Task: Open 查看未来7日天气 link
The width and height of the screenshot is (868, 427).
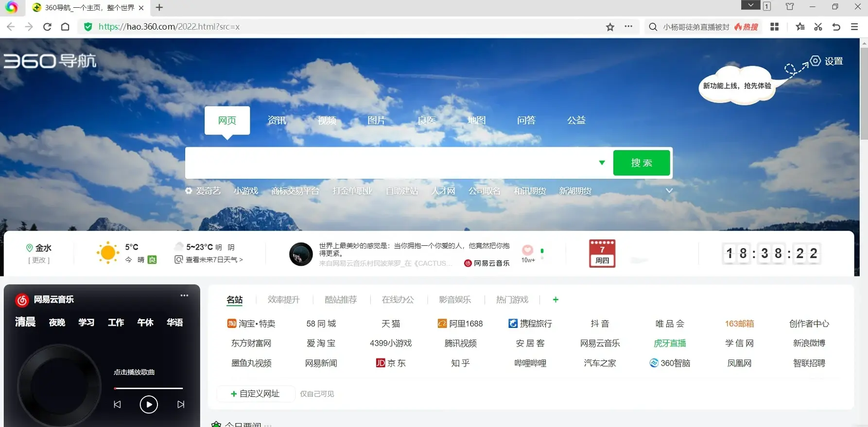Action: coord(214,259)
